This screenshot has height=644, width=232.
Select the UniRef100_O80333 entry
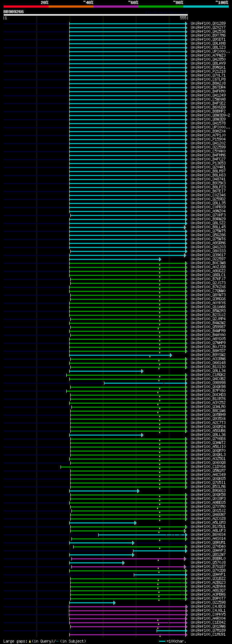click(x=208, y=251)
